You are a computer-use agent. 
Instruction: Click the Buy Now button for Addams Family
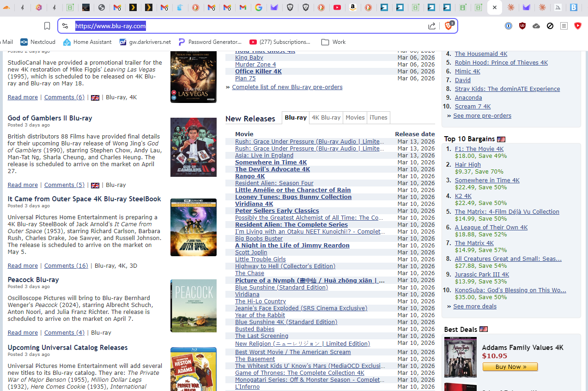[x=510, y=367]
